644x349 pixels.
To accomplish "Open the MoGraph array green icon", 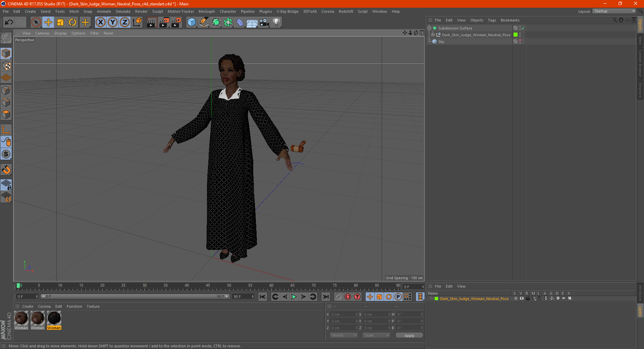I will (228, 22).
